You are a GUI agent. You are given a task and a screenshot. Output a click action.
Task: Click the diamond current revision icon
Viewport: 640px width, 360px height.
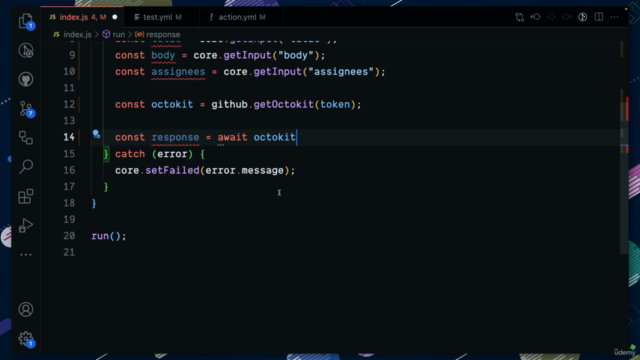(551, 17)
